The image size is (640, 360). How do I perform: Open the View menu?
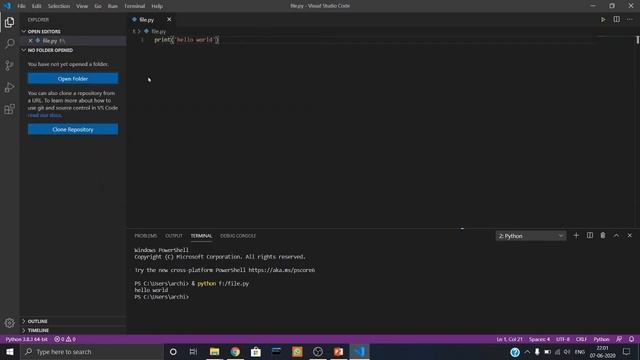pyautogui.click(x=82, y=6)
